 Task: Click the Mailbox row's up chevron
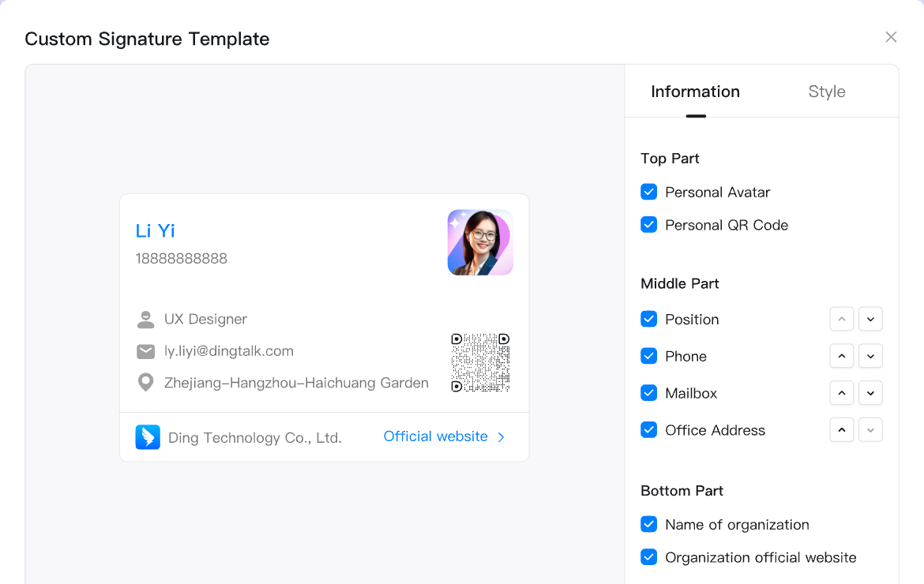click(x=842, y=393)
